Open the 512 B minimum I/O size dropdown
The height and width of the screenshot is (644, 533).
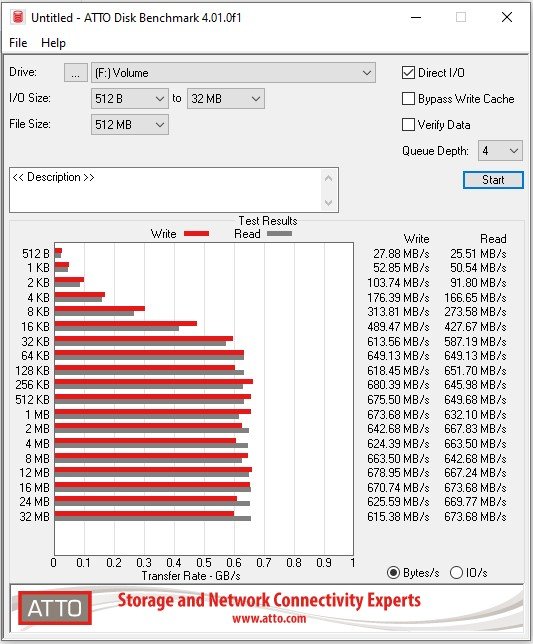click(130, 99)
